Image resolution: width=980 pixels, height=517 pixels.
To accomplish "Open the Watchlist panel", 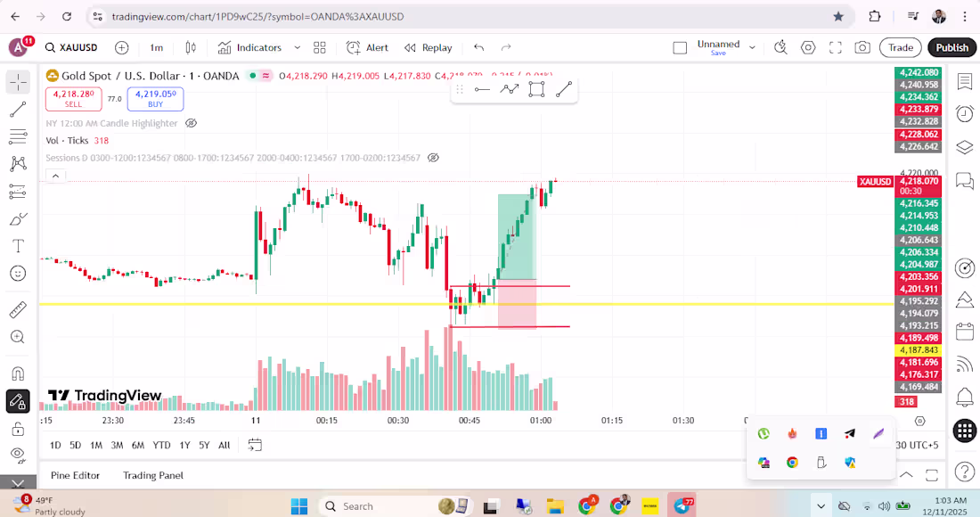I will pyautogui.click(x=964, y=80).
